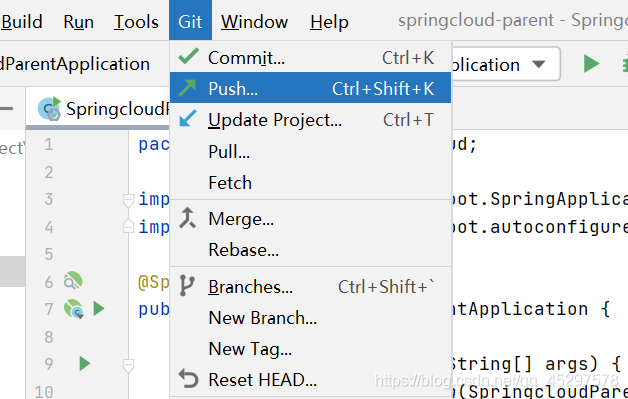Choose New Branch... from the Git menu
628x399 pixels.
pos(310,318)
